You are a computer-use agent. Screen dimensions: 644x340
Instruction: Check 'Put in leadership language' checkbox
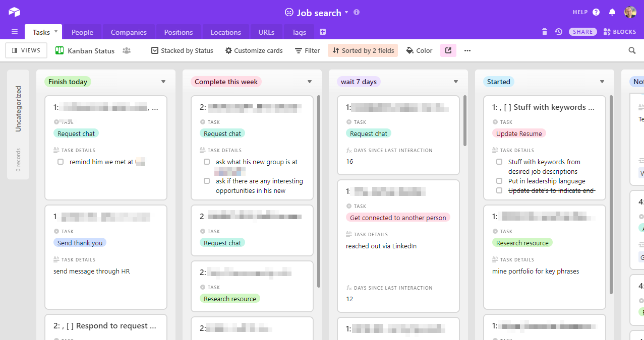499,181
